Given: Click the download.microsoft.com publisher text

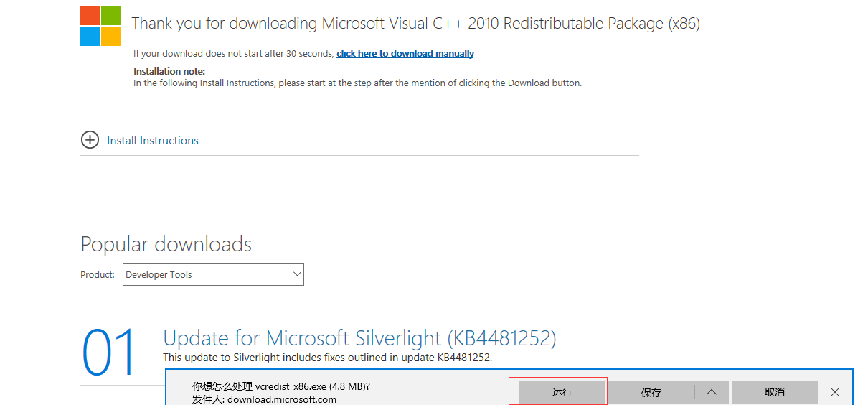Looking at the screenshot, I should tap(265, 399).
